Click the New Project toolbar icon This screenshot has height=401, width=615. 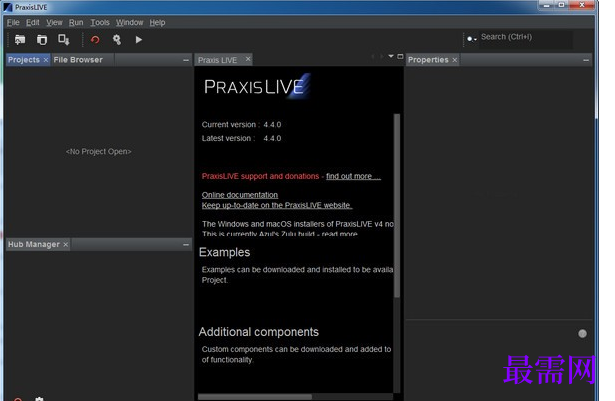[20, 40]
